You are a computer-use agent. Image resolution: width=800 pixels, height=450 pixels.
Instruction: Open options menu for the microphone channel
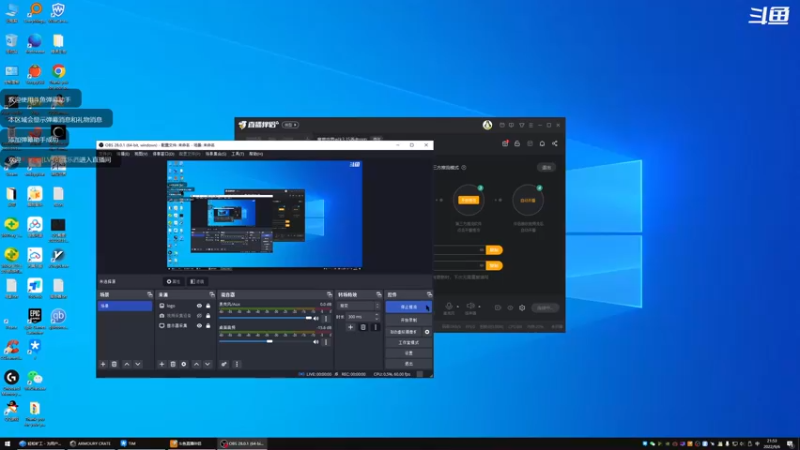(x=326, y=318)
